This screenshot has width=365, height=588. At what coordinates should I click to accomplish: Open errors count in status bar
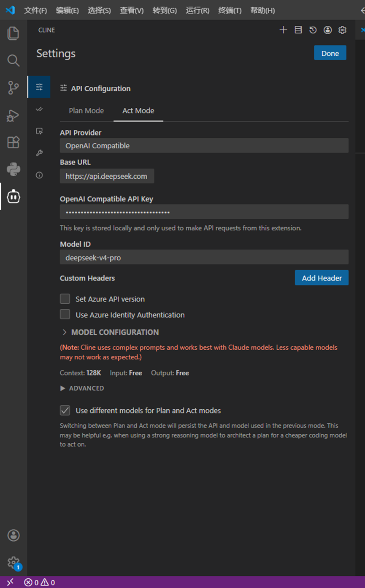(x=32, y=583)
